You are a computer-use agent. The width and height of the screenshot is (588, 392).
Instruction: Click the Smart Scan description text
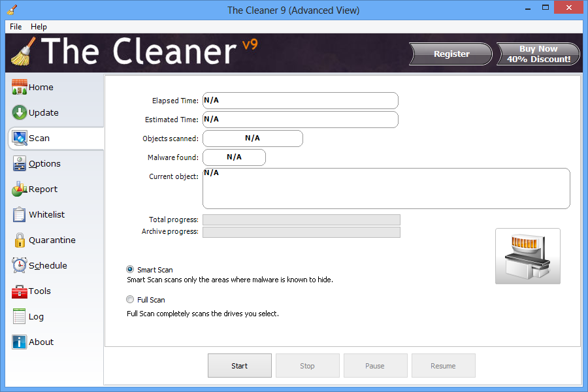[x=230, y=280]
